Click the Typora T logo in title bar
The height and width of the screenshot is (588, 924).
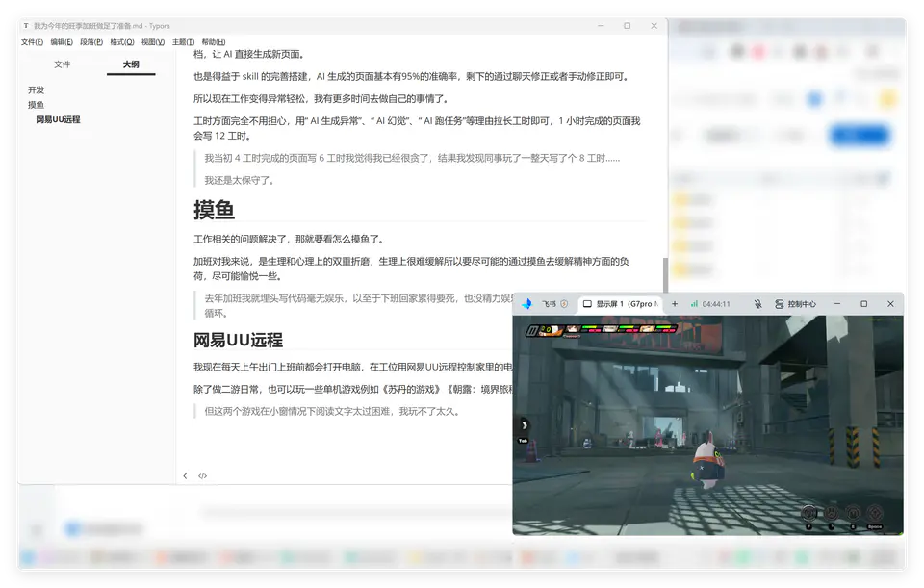pyautogui.click(x=26, y=26)
